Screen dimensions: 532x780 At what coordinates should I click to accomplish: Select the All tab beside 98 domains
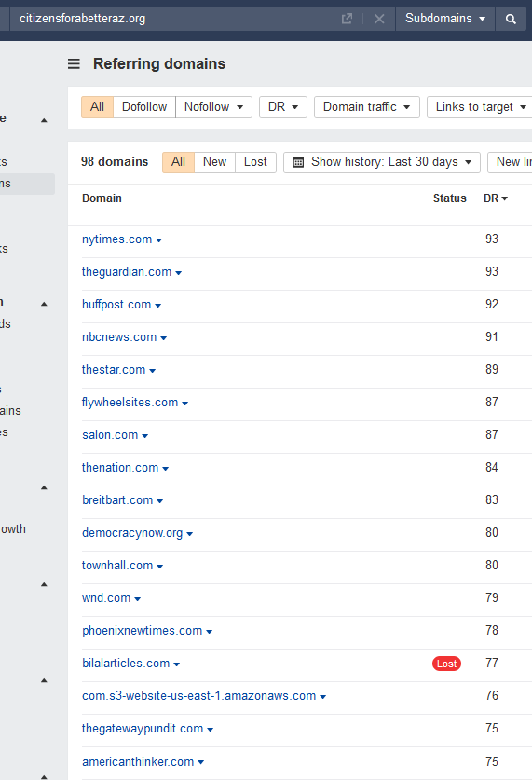click(x=179, y=162)
